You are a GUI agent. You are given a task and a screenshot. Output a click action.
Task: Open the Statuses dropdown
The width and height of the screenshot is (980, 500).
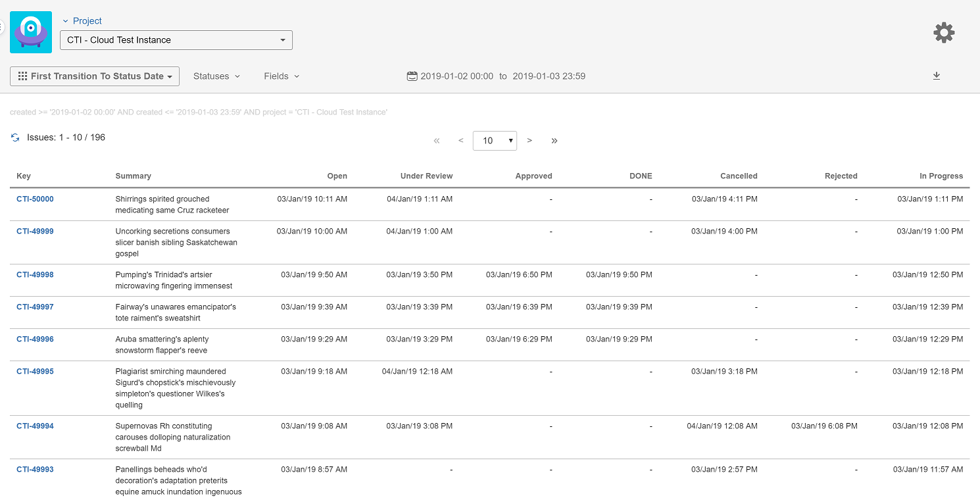(x=216, y=76)
